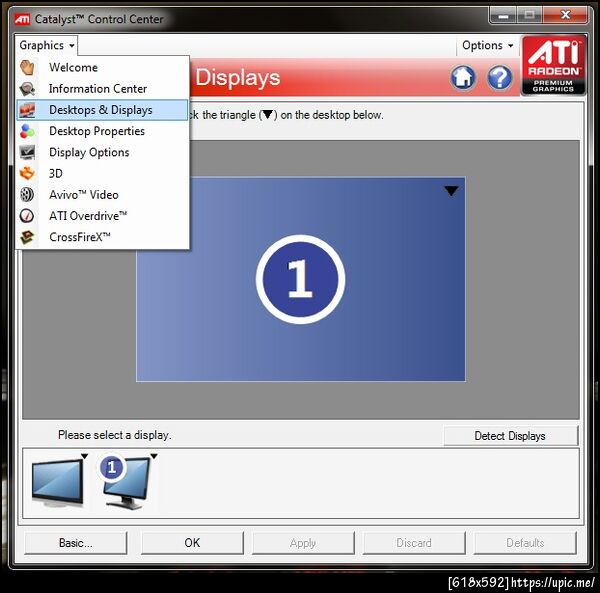This screenshot has width=600, height=593.
Task: Choose Desktops & Displays menu item
Action: [x=103, y=110]
